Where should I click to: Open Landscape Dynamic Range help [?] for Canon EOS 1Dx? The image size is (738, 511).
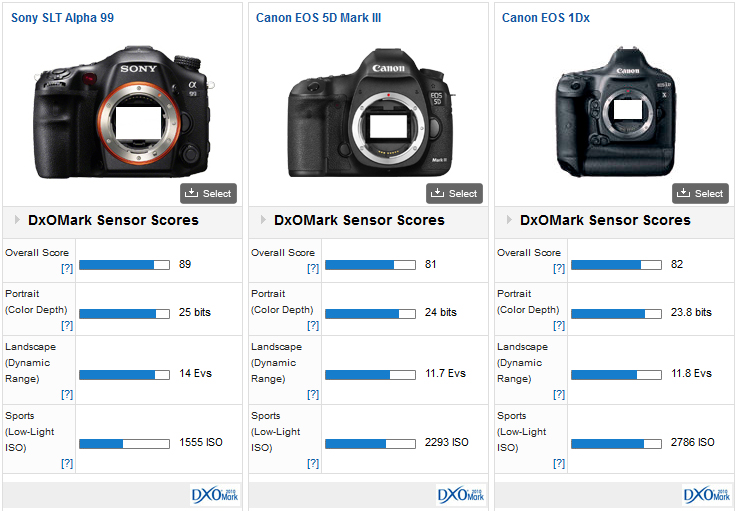[x=559, y=394]
